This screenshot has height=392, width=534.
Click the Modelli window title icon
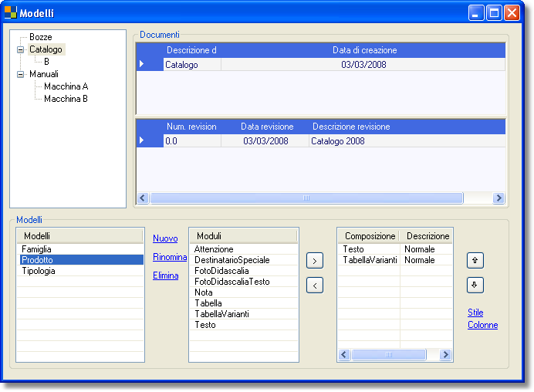point(10,12)
